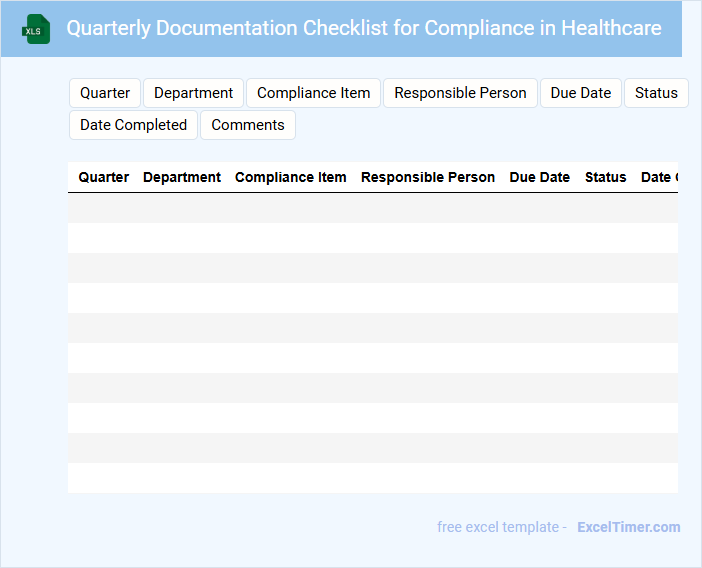Click the Responsible Person column header
The image size is (702, 568).
(x=428, y=177)
